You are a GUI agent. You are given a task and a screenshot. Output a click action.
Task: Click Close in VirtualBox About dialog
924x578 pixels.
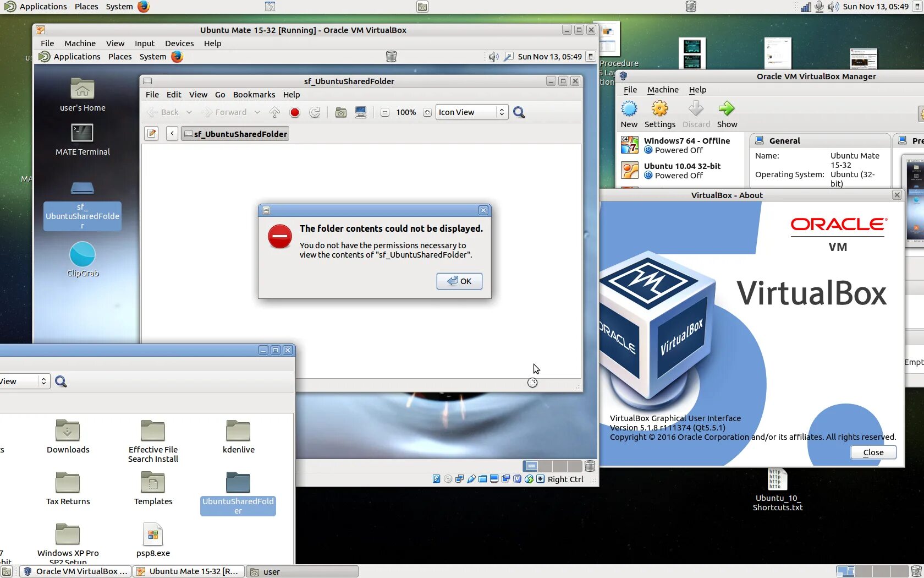click(x=873, y=452)
